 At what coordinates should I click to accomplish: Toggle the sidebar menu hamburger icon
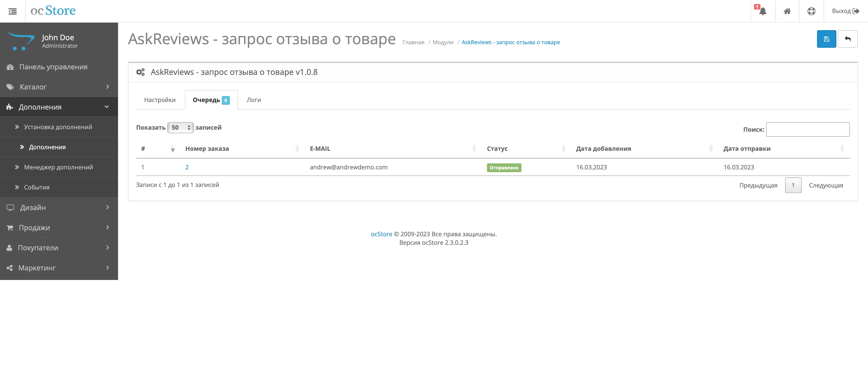click(x=13, y=12)
